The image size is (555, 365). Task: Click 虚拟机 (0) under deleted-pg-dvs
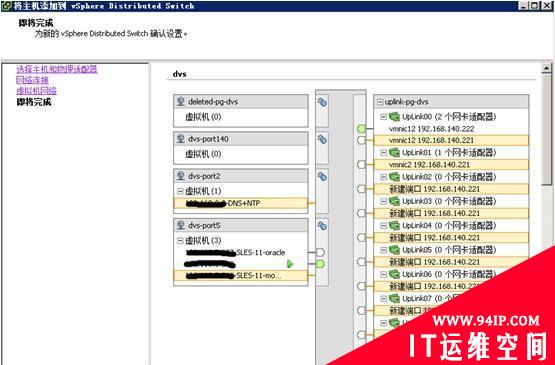coord(203,117)
